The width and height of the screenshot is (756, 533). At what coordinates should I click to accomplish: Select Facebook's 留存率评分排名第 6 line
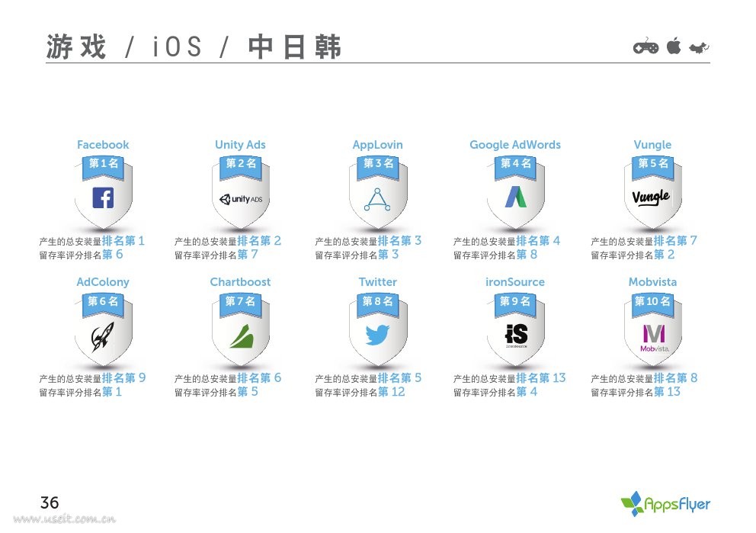point(81,255)
